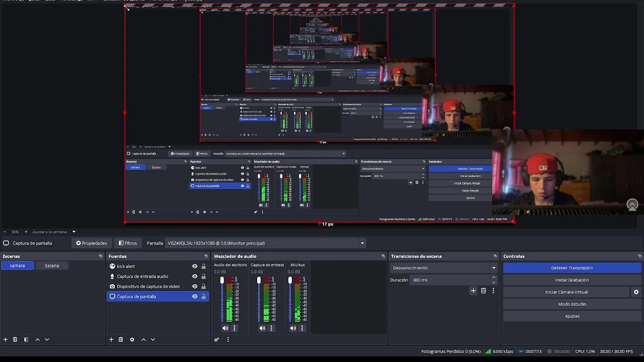Screen dimensions: 644x362
Task: Click Detener Transmisión button
Action: point(572,268)
